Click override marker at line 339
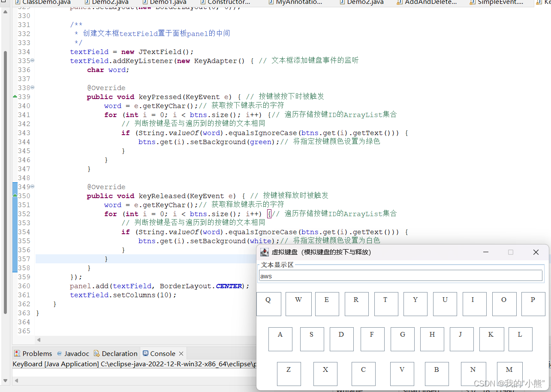This screenshot has height=392, width=551. click(x=15, y=96)
